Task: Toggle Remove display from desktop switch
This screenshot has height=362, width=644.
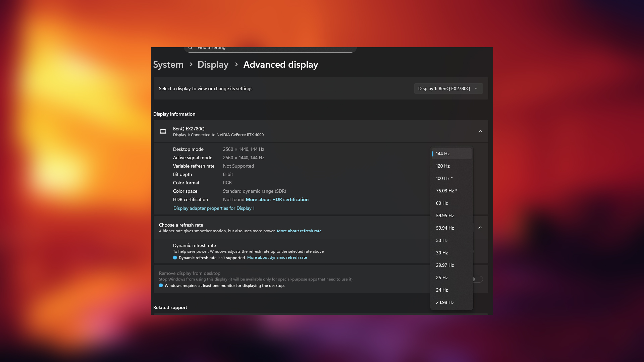Action: (x=478, y=279)
